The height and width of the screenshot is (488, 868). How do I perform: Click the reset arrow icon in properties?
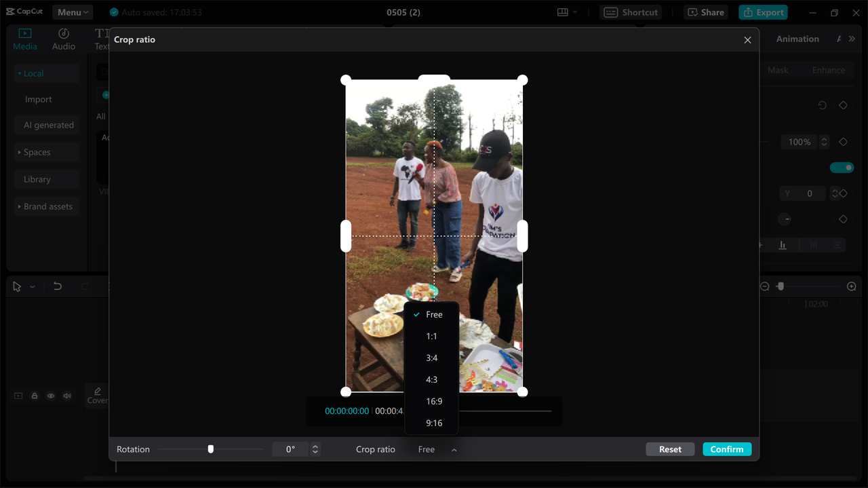pyautogui.click(x=823, y=105)
